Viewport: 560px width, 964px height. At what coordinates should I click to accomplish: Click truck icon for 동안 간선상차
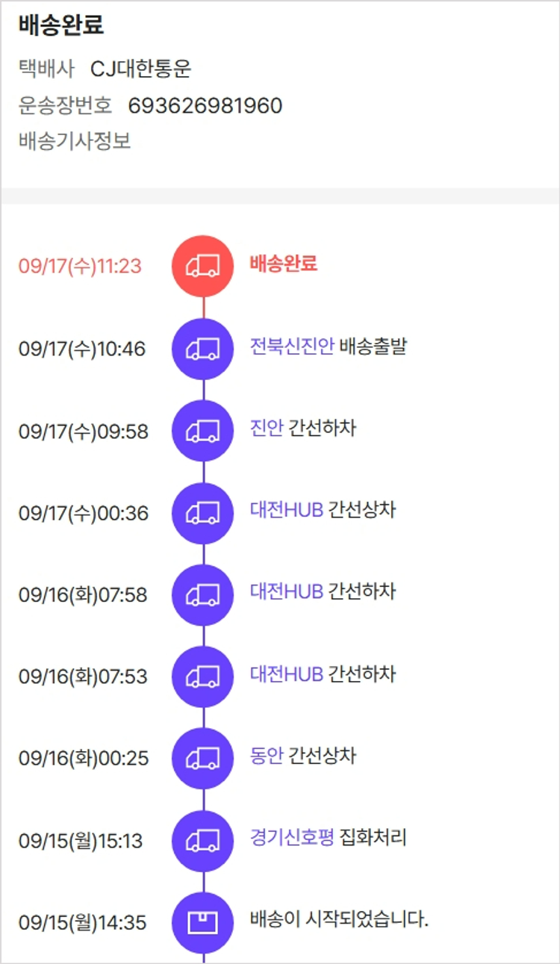coord(203,758)
